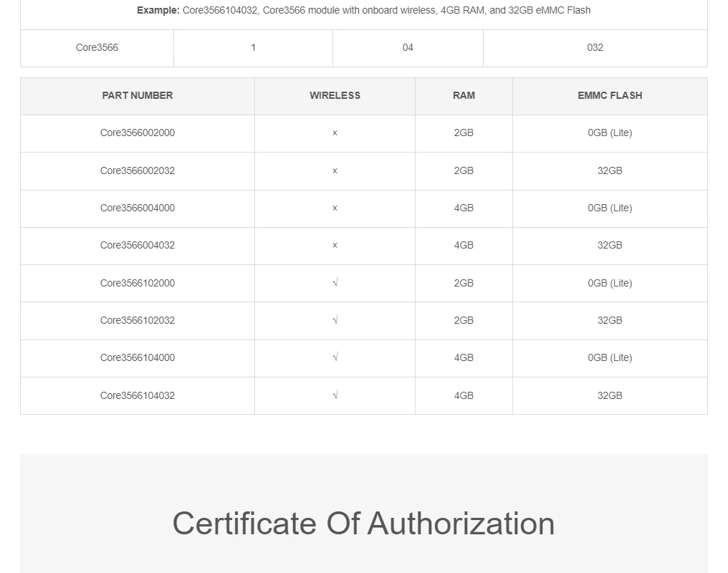Click the EMMC FLASH column header
728x573 pixels.
coord(610,95)
